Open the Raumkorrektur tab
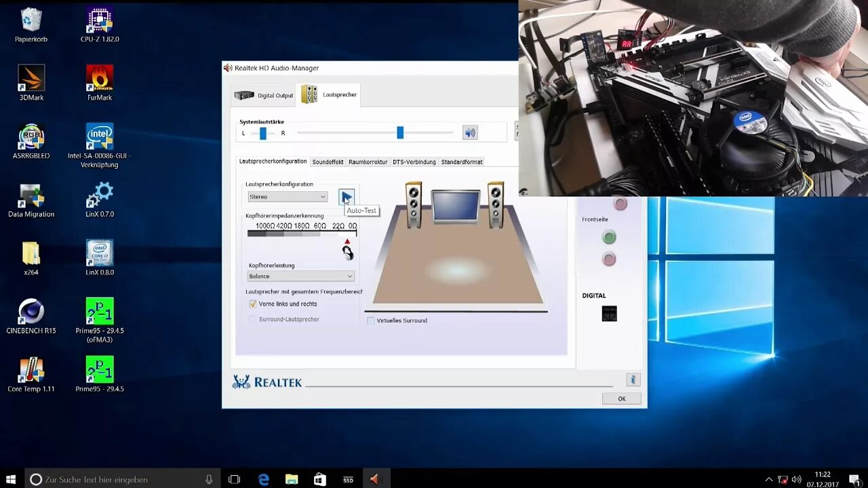Image resolution: width=868 pixels, height=488 pixels. pos(368,162)
